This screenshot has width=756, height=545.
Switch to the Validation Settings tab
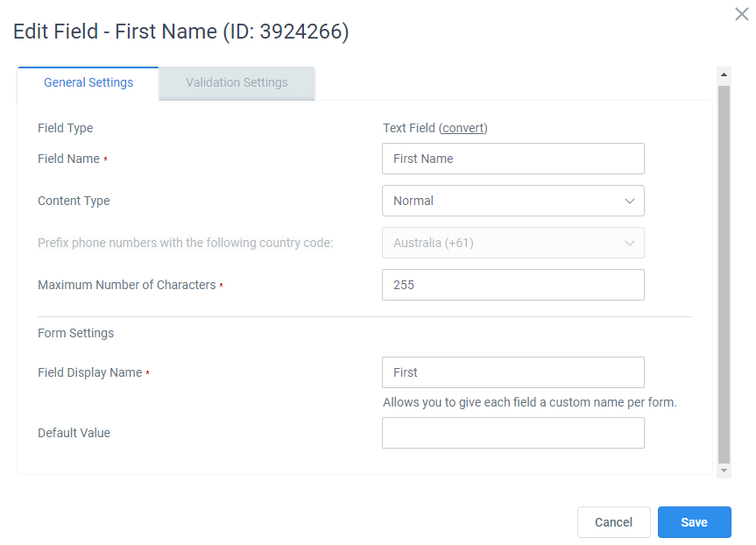(237, 83)
